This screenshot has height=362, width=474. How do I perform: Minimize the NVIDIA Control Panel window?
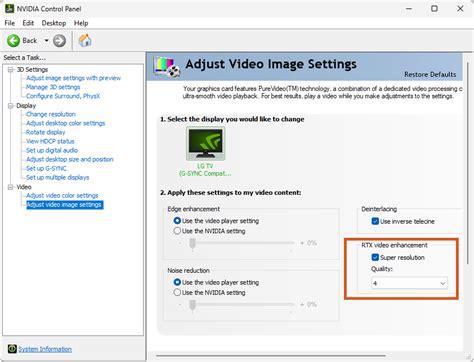409,9
